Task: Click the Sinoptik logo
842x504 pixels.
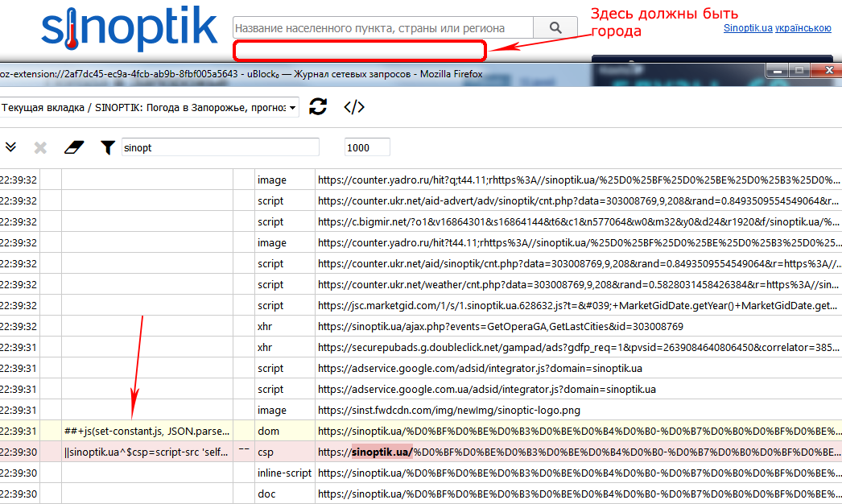Action: [130, 28]
